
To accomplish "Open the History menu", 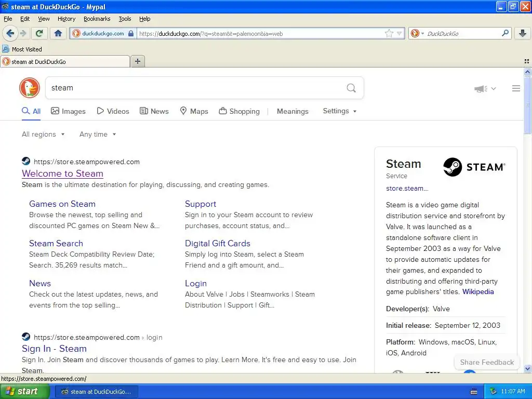I will (x=66, y=19).
